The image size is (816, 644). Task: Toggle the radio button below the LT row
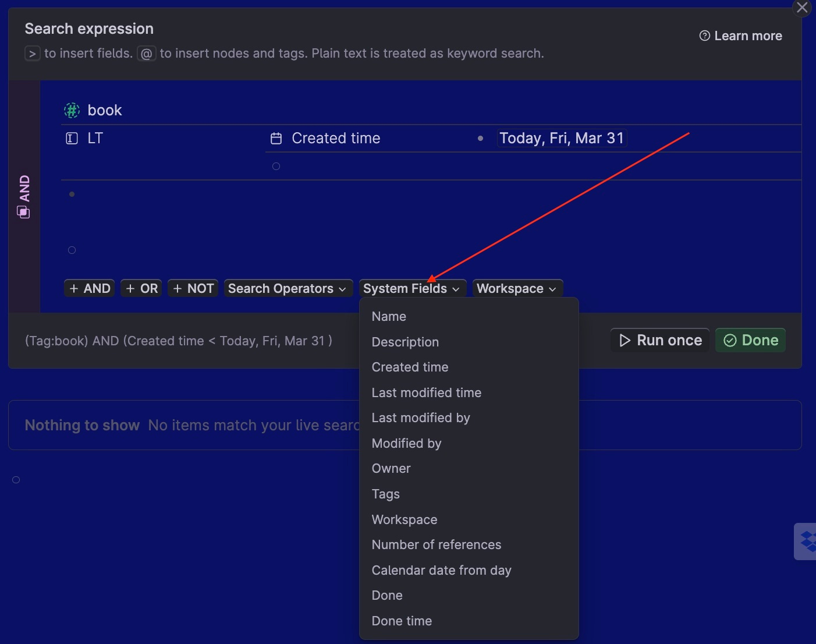72,250
